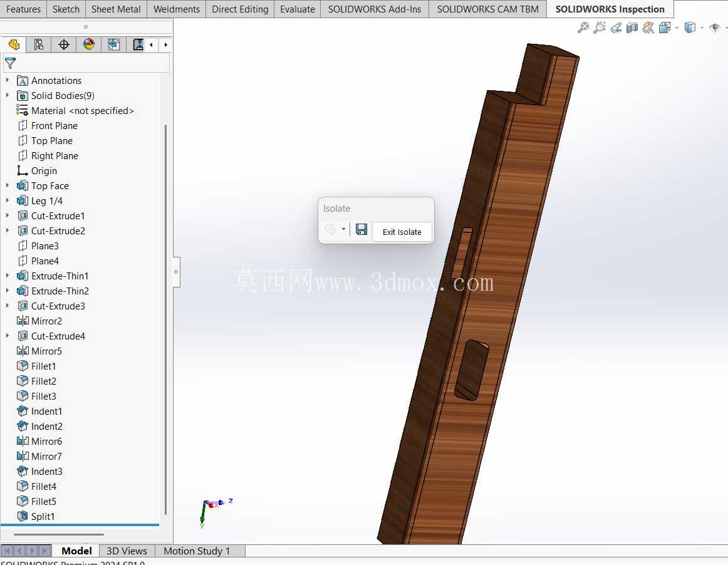Click the Display Style icon
728x565 pixels.
[x=690, y=28]
